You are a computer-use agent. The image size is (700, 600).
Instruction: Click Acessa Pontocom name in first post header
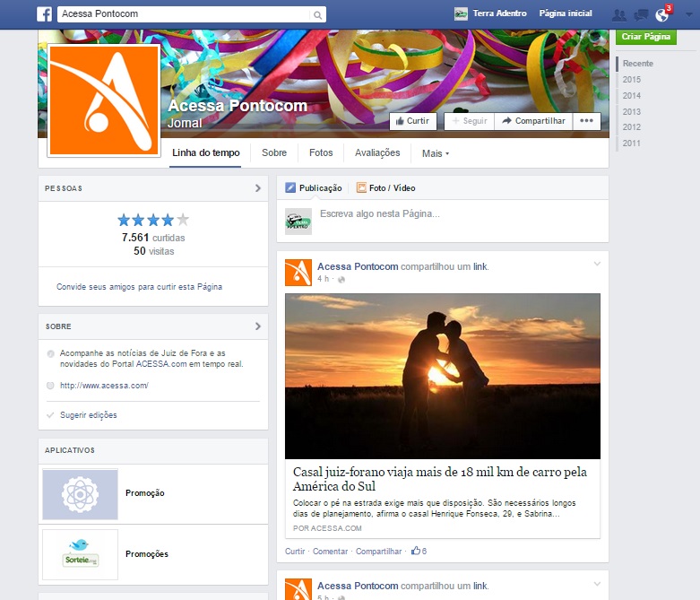tap(358, 266)
